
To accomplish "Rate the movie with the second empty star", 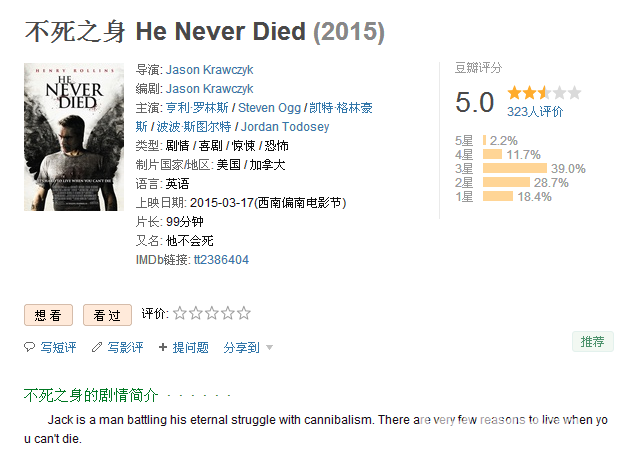I will 196,313.
